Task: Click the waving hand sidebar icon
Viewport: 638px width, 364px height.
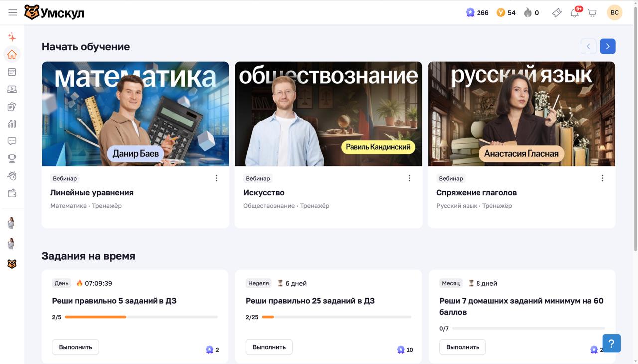Action: tap(12, 176)
